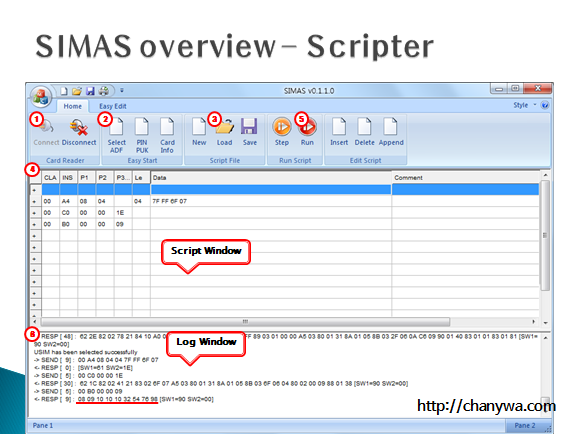
Task: Step through the script
Action: (x=281, y=132)
